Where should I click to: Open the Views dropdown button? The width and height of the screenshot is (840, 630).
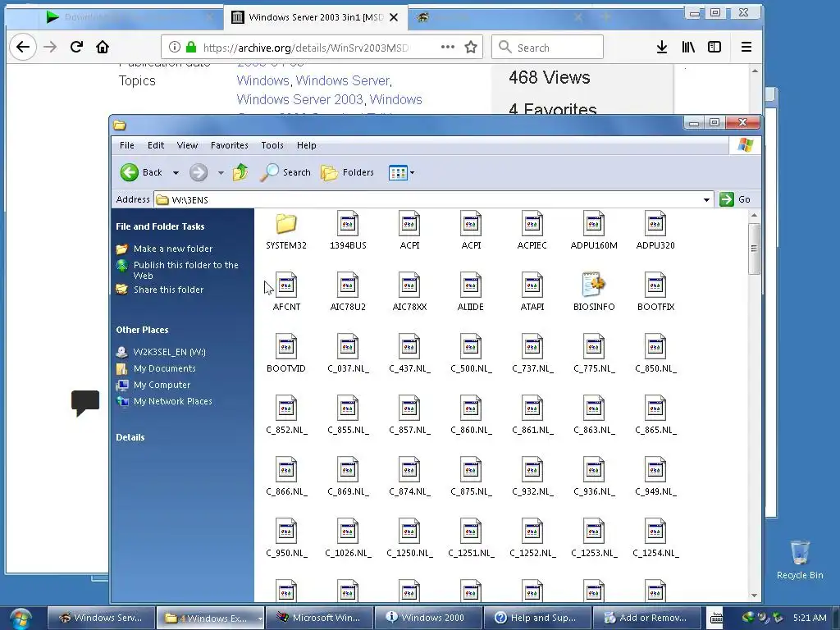[401, 172]
